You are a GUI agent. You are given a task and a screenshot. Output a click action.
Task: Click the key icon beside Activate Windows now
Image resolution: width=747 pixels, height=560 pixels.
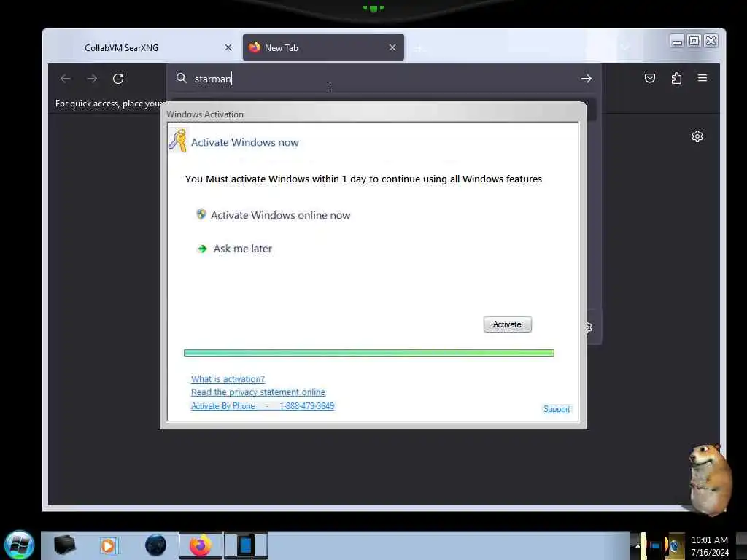pos(178,141)
